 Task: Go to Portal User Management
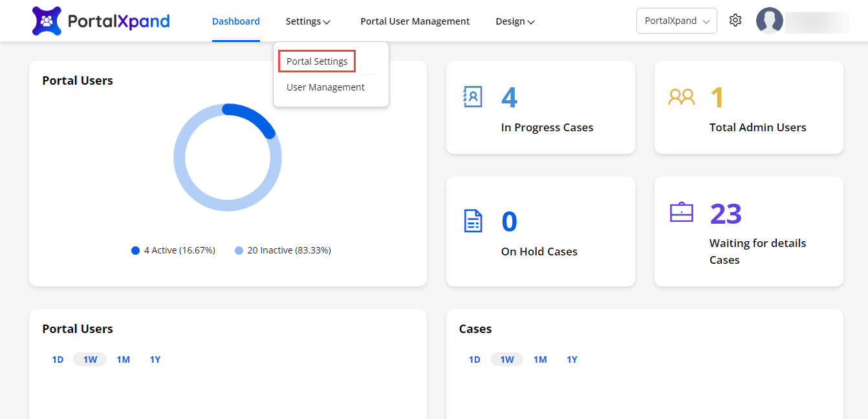point(415,21)
